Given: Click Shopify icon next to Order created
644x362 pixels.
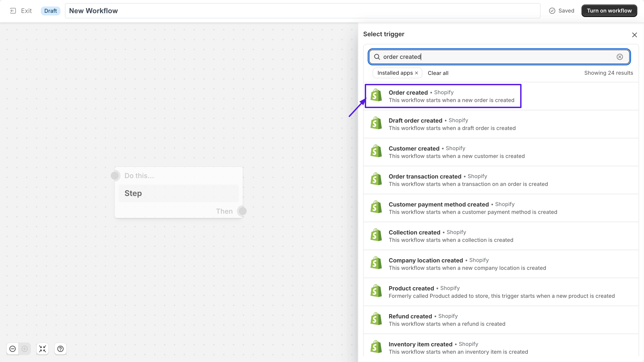Looking at the screenshot, I should (x=376, y=95).
